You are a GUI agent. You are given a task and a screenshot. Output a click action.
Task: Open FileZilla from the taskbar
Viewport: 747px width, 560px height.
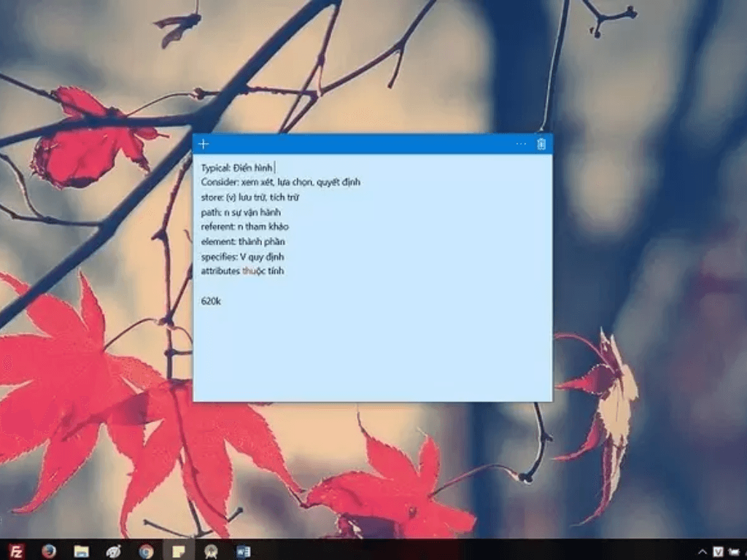tap(16, 551)
